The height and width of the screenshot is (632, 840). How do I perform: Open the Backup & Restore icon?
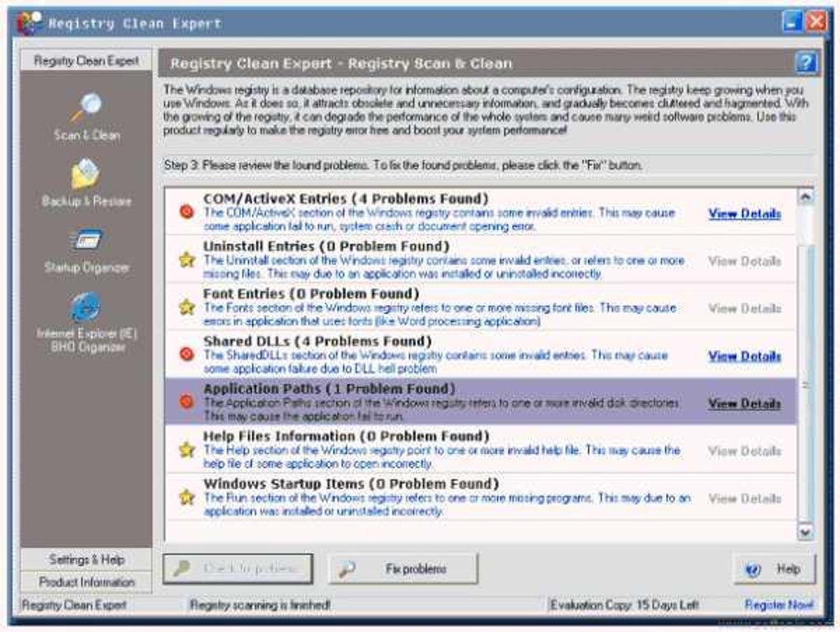[x=85, y=174]
